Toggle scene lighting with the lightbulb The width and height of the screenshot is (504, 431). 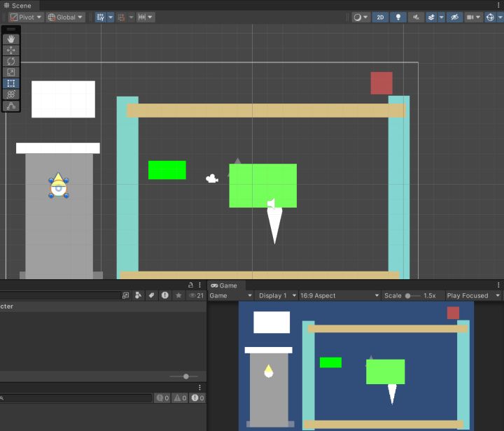point(399,17)
